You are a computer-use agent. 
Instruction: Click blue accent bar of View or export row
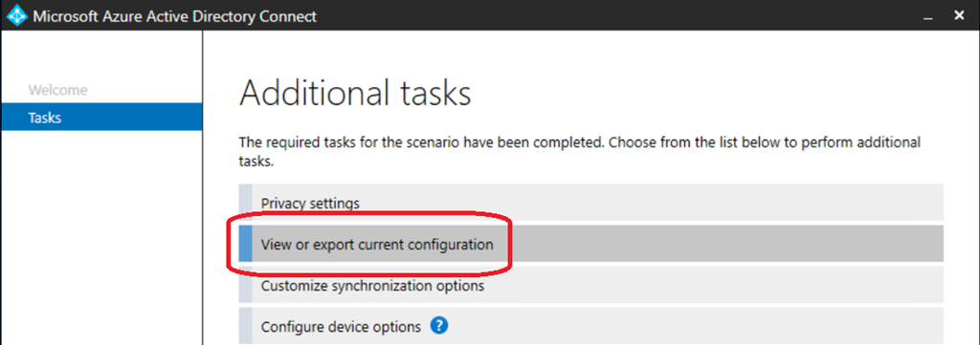[246, 244]
